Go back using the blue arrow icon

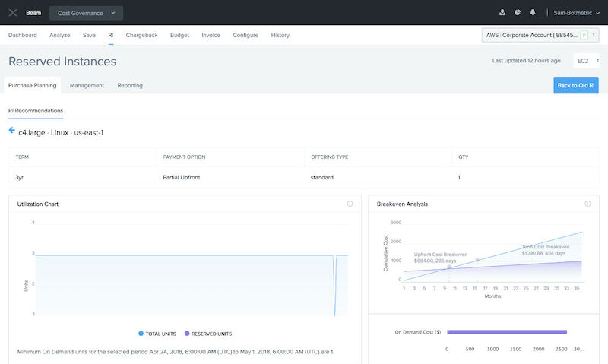coord(12,130)
